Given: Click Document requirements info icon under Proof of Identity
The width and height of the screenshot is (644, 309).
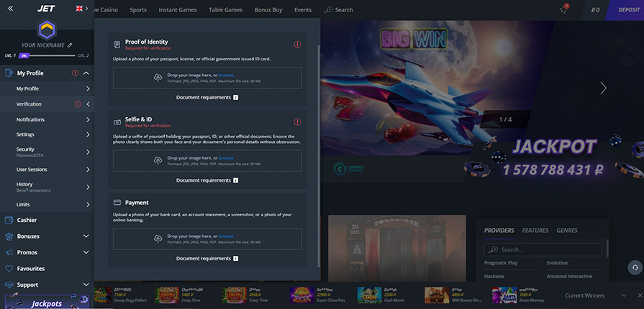Looking at the screenshot, I should (x=235, y=97).
